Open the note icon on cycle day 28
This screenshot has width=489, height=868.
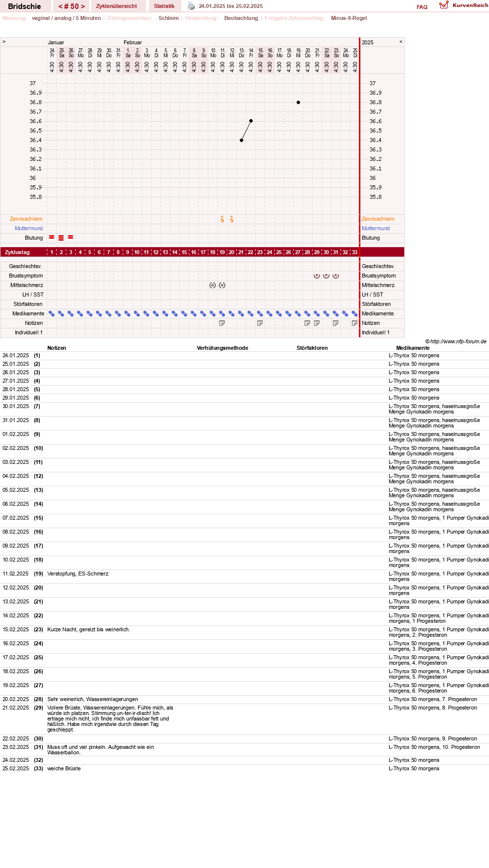click(308, 323)
